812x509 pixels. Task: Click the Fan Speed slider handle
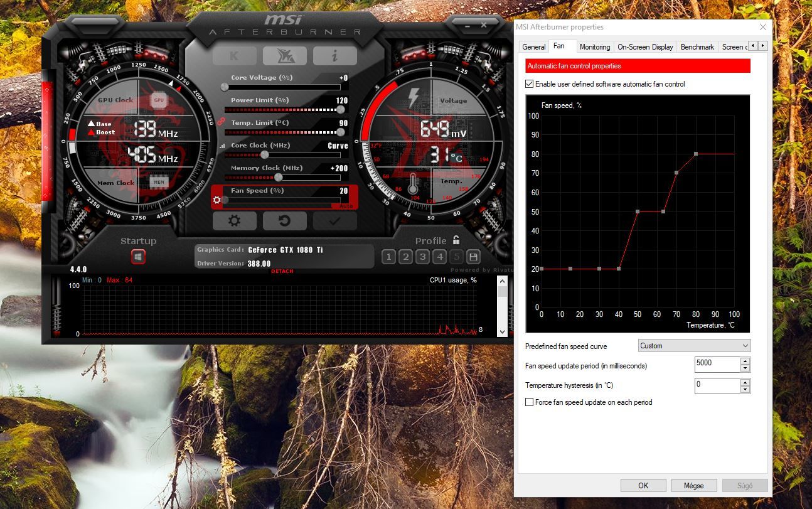pos(225,200)
